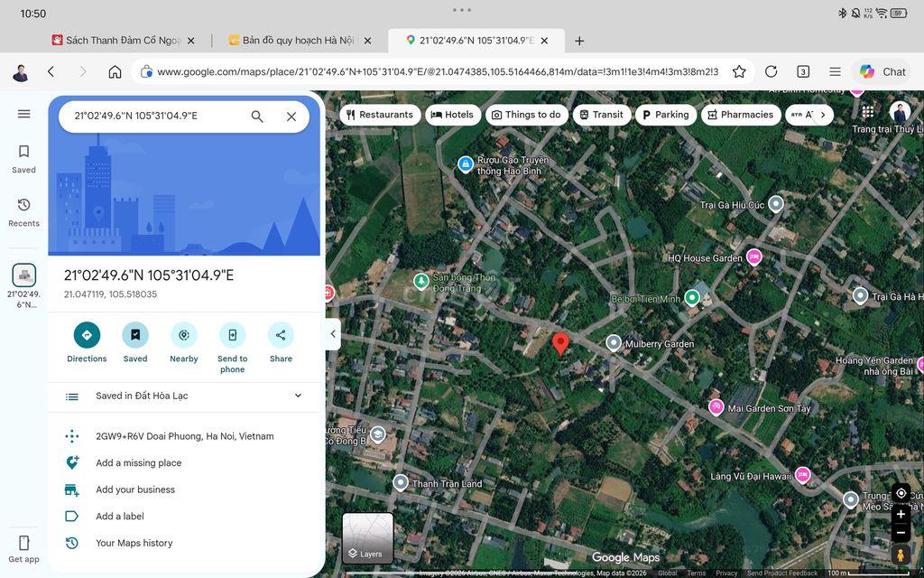Screen dimensions: 924x578
Task: Click Add a label
Action: point(184,516)
